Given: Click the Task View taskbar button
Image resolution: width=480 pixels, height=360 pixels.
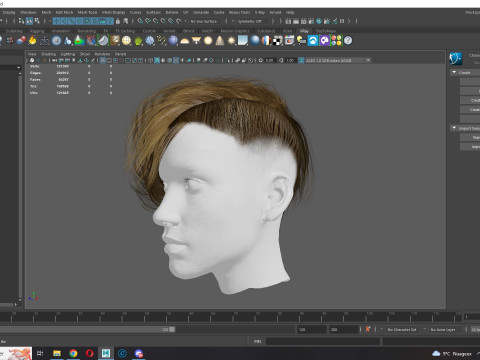Looking at the screenshot, I should tap(40, 353).
